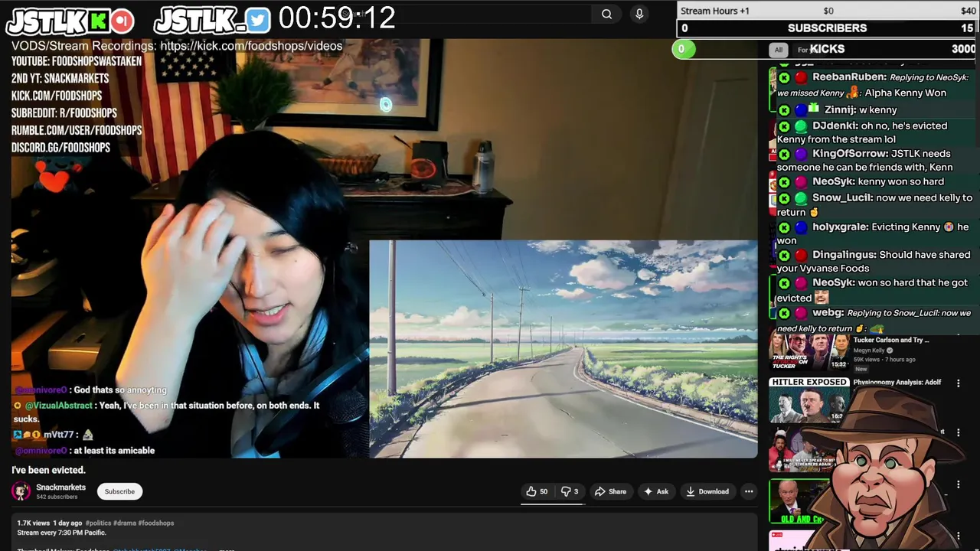
Task: Click the red record circle icon after JSTLK
Action: 122,21
